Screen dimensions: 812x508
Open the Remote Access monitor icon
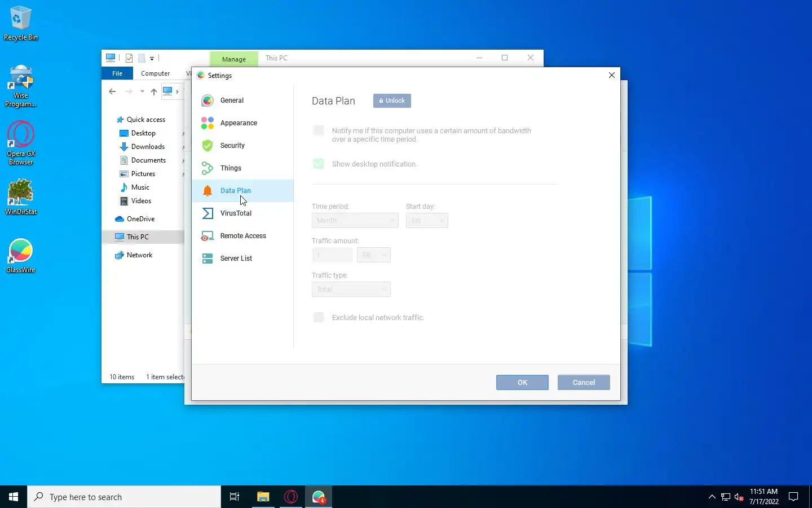point(208,236)
